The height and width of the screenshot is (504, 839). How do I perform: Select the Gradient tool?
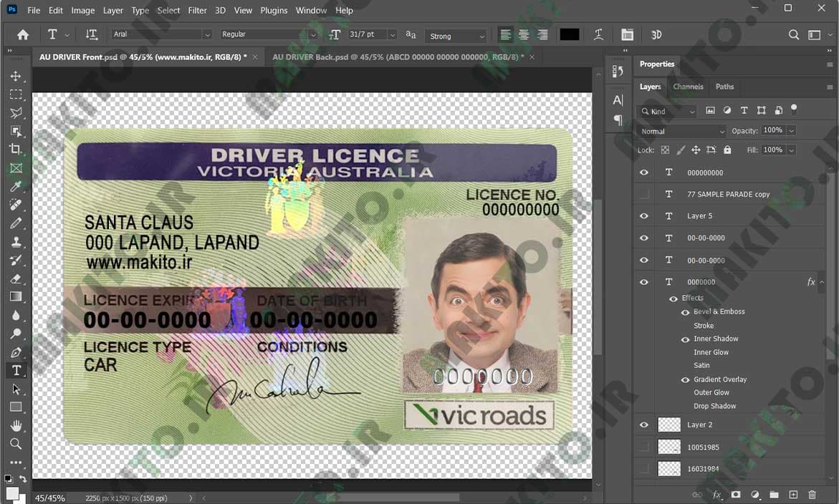click(16, 296)
